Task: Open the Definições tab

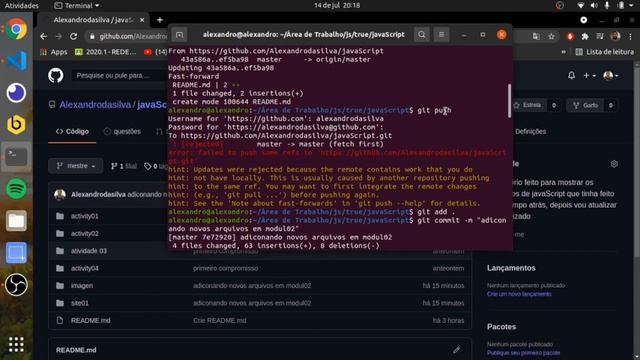Action: [531, 131]
